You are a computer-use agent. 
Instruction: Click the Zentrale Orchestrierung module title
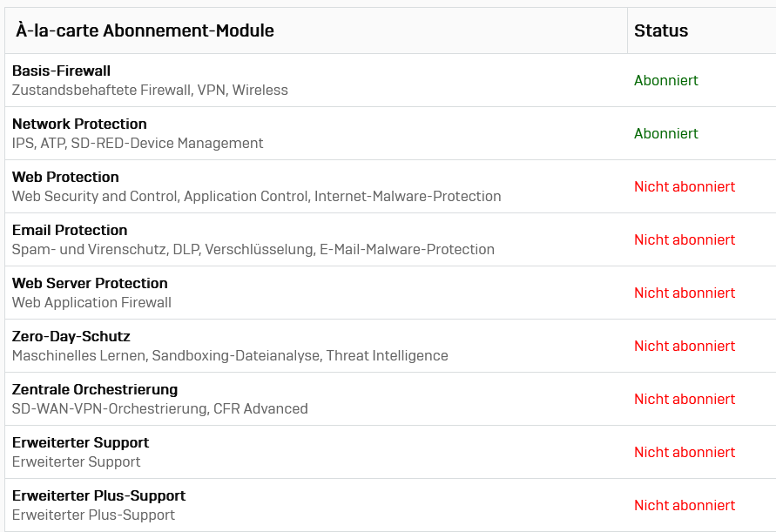tap(95, 389)
